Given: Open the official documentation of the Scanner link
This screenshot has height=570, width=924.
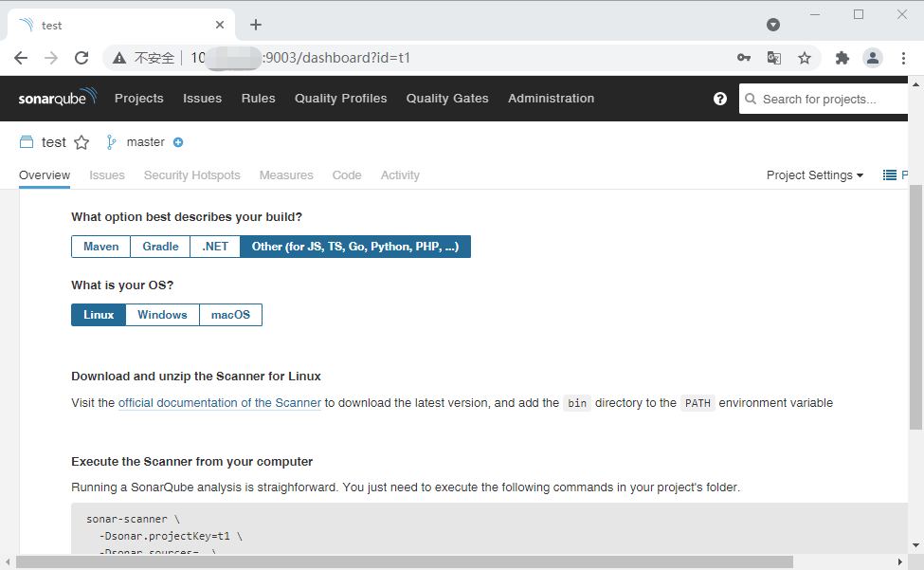Looking at the screenshot, I should coord(219,402).
